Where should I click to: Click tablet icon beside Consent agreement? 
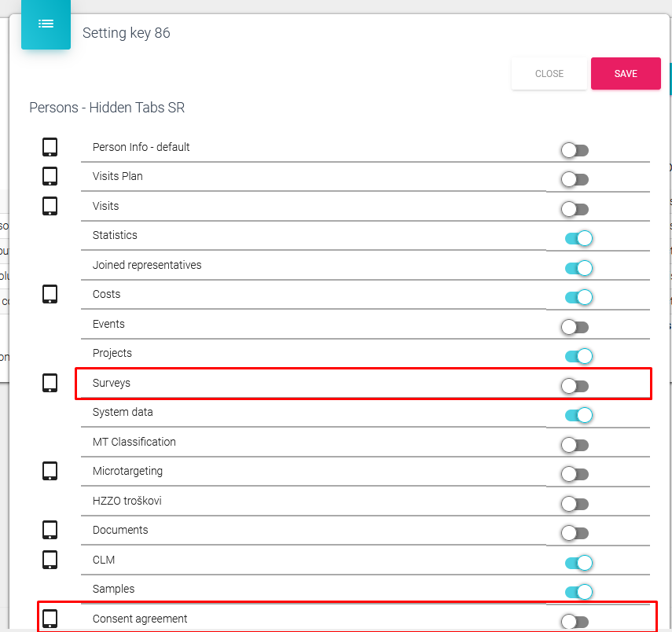pyautogui.click(x=50, y=619)
